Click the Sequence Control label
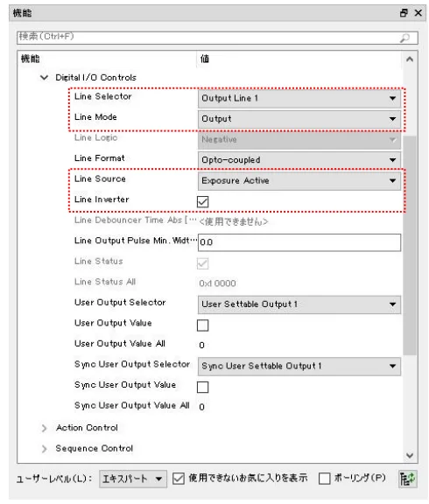This screenshot has width=429, height=504. coord(95,449)
